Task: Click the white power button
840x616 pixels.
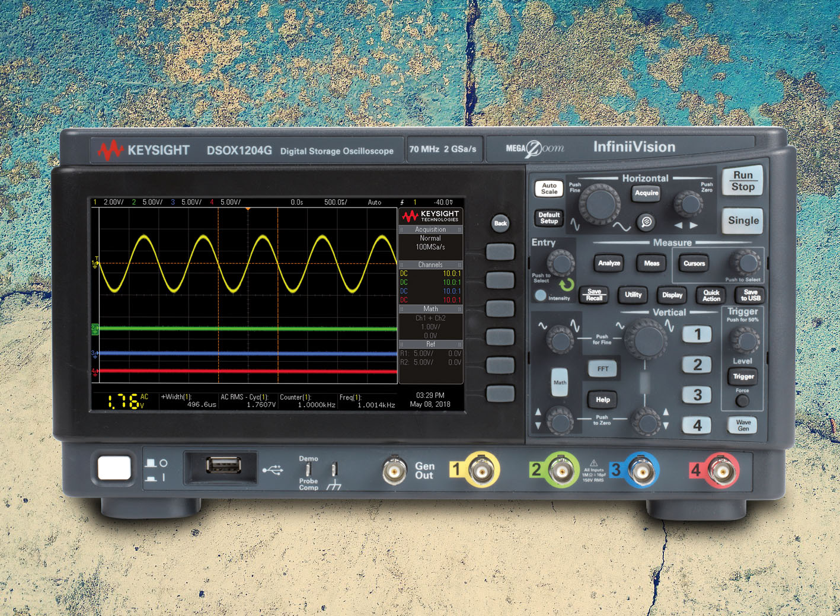Action: [114, 468]
